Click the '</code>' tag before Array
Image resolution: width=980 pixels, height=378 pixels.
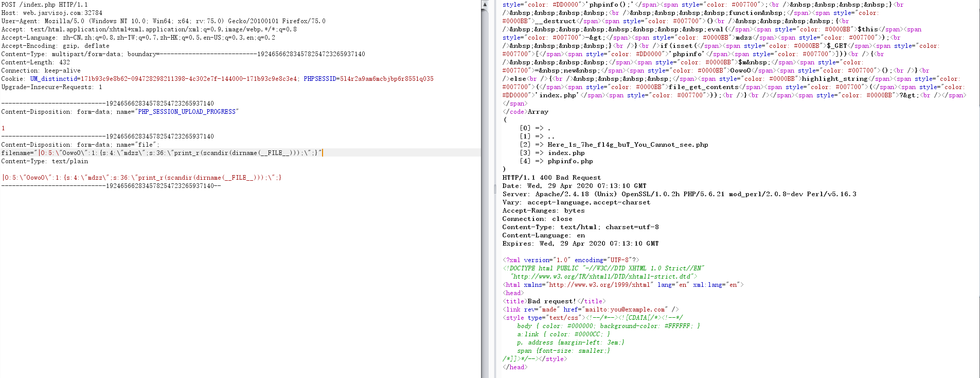[x=515, y=112]
